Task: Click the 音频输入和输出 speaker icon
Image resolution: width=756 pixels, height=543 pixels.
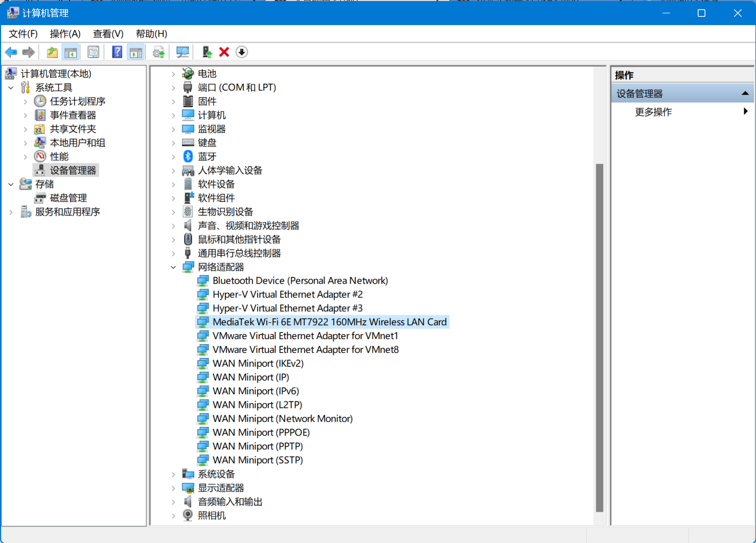Action: click(x=188, y=502)
